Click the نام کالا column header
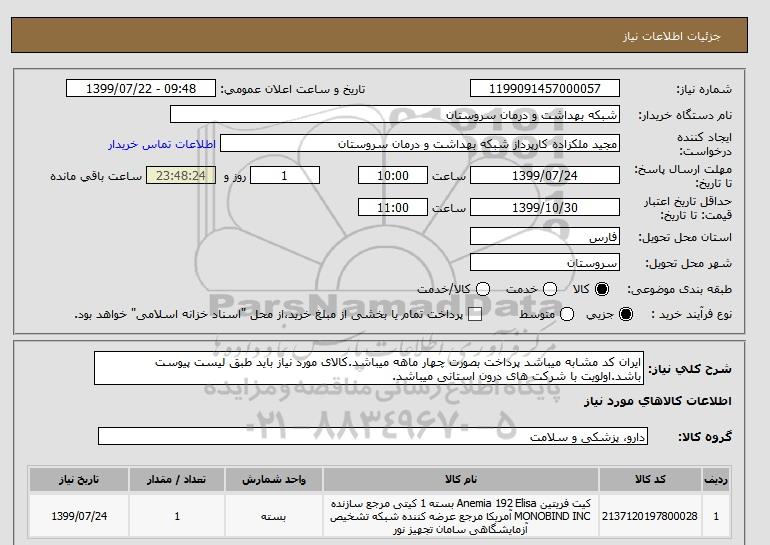770x545 pixels. (461, 479)
